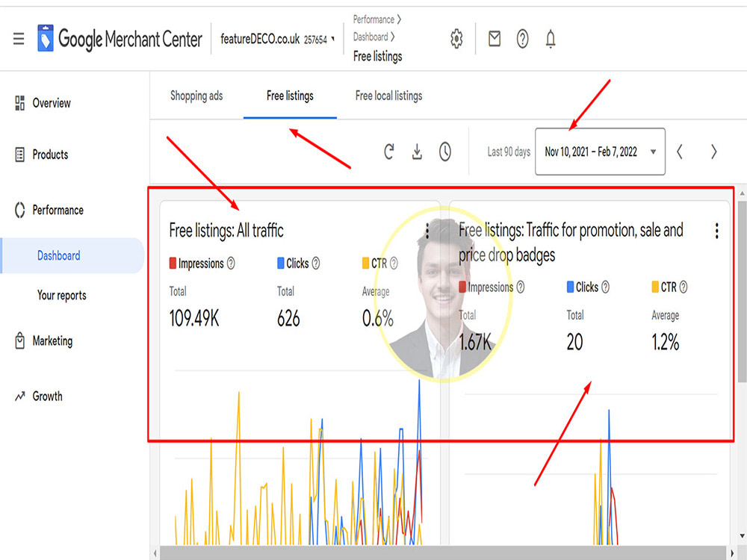This screenshot has width=747, height=560.
Task: Open the hamburger navigation menu
Action: pos(19,39)
